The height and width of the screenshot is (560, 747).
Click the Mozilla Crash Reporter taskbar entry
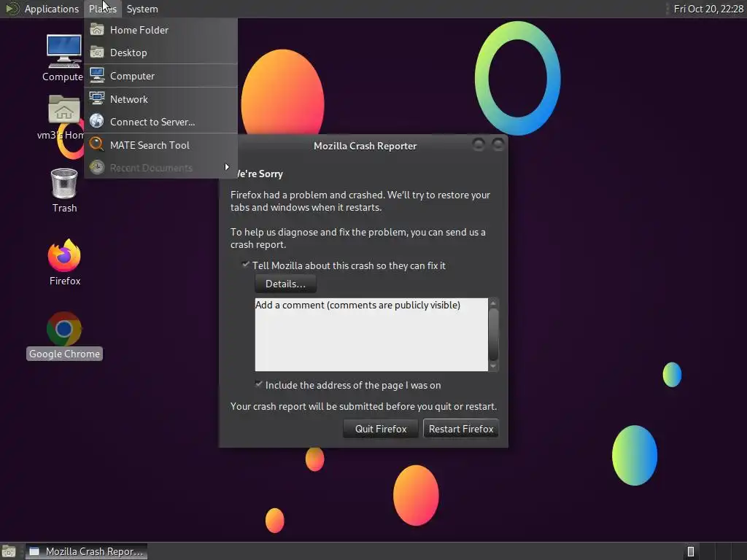(86, 551)
